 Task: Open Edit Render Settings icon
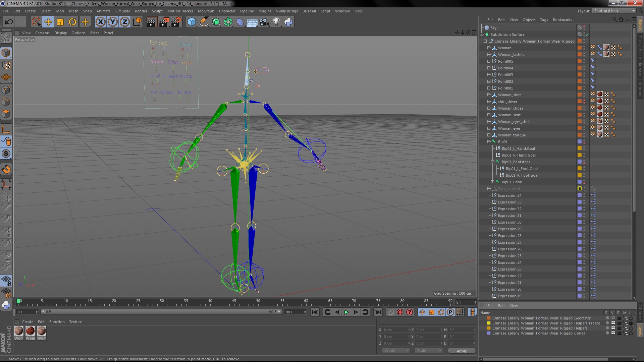(x=176, y=22)
